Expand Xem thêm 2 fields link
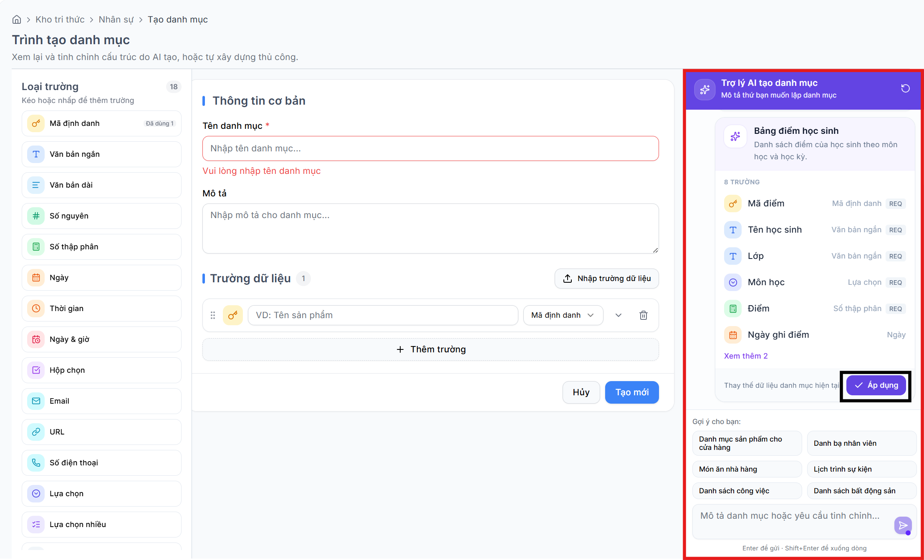924x560 pixels. click(746, 356)
